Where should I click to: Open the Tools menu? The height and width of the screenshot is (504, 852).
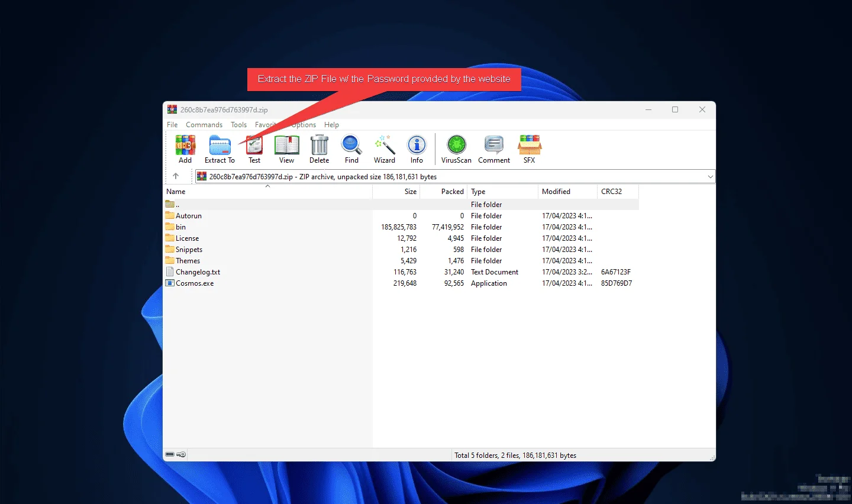coord(238,125)
